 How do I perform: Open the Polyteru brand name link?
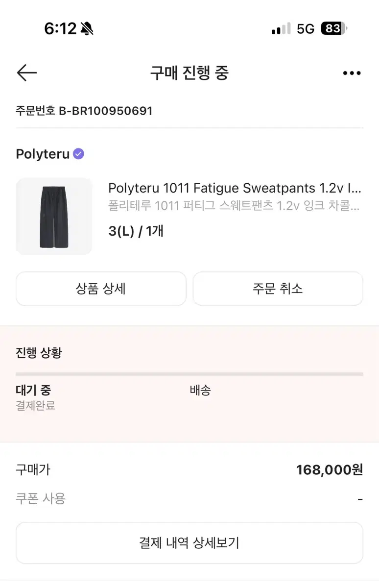43,154
